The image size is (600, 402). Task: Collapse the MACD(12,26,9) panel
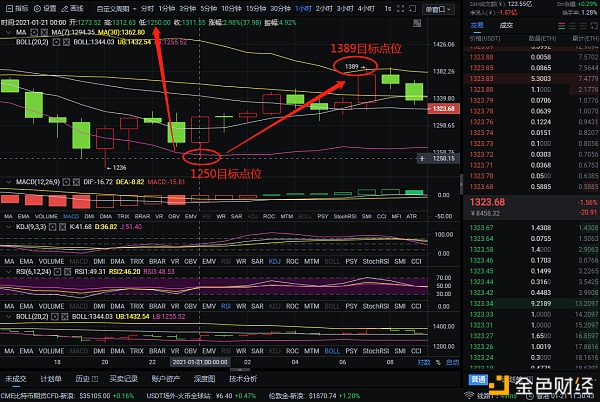[8, 182]
